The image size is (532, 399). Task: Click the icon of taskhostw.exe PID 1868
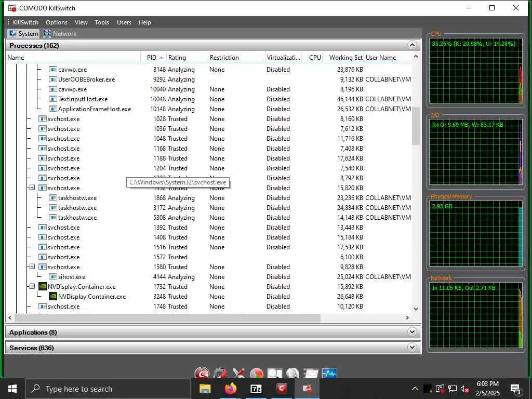(x=53, y=198)
